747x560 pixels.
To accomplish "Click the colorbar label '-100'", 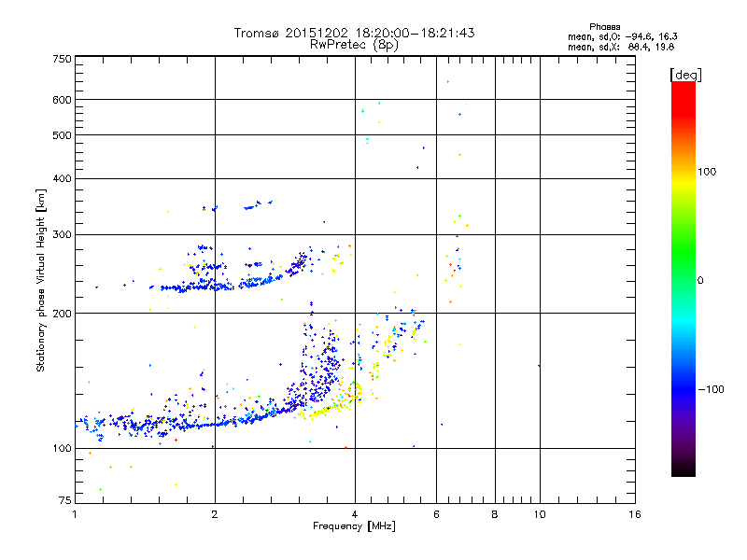I will 711,389.
